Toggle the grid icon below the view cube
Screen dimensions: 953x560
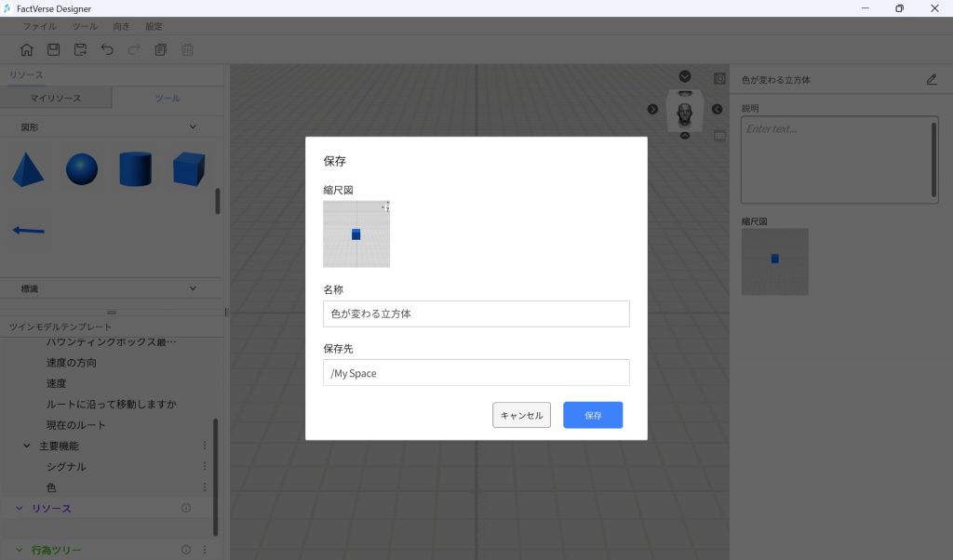719,136
